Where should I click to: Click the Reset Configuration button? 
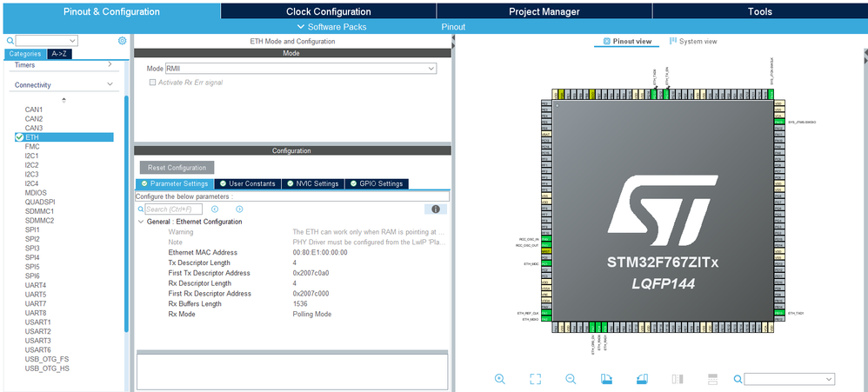[x=177, y=168]
